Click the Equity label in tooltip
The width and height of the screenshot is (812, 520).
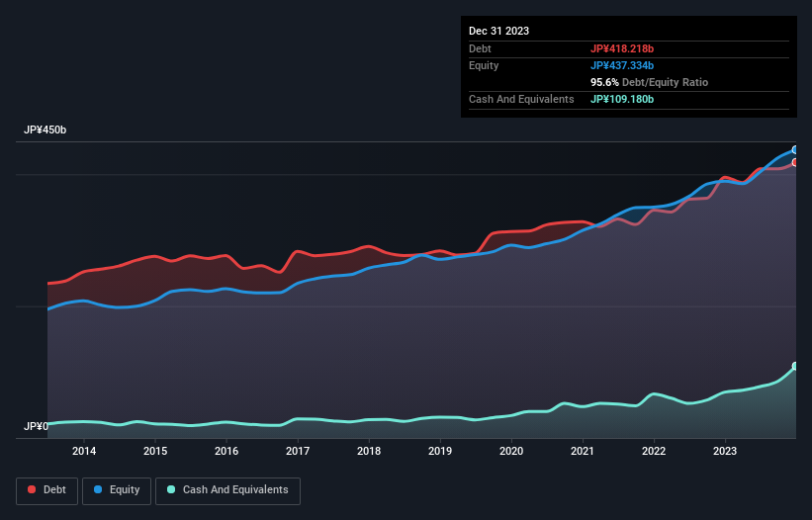(x=484, y=65)
